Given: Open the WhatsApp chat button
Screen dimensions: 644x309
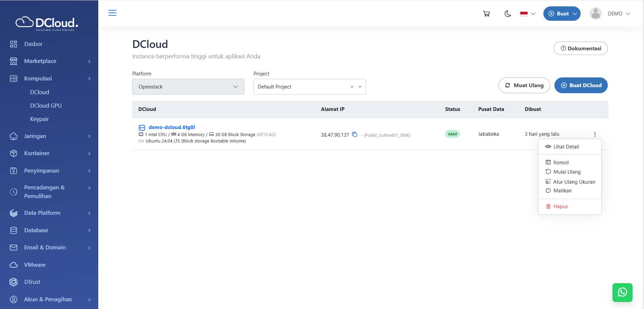Looking at the screenshot, I should point(622,293).
